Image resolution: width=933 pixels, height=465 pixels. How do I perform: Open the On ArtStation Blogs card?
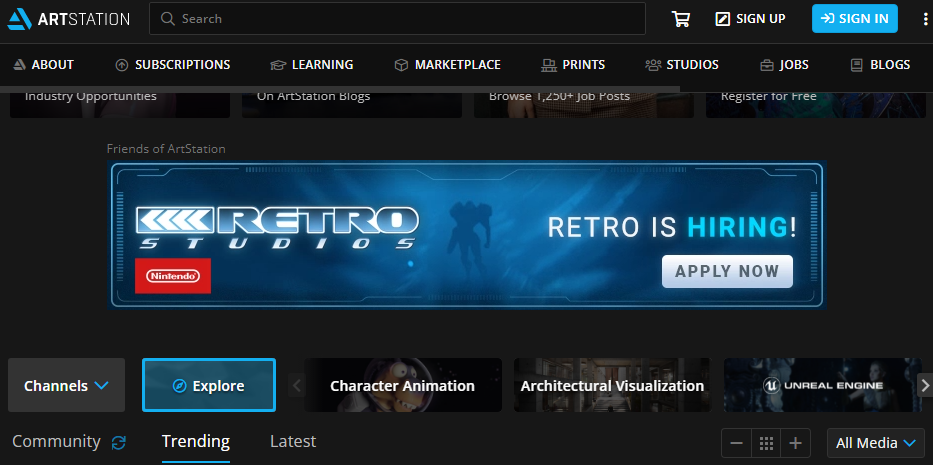(352, 104)
